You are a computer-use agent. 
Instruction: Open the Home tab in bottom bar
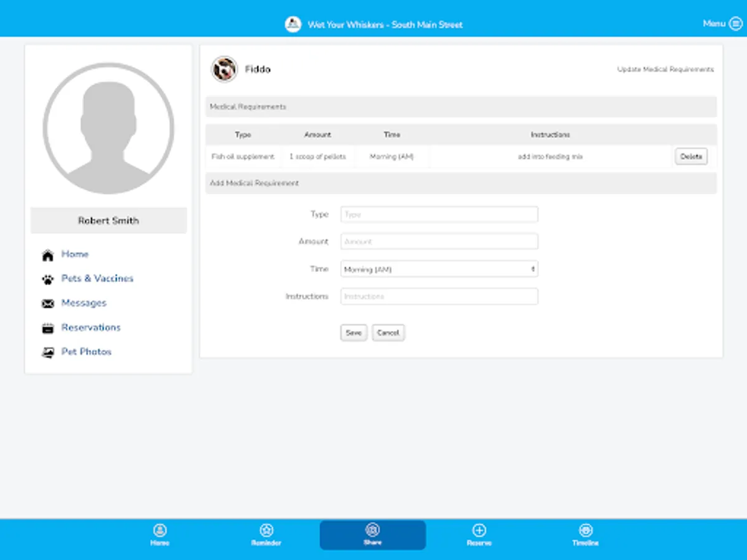click(x=160, y=535)
